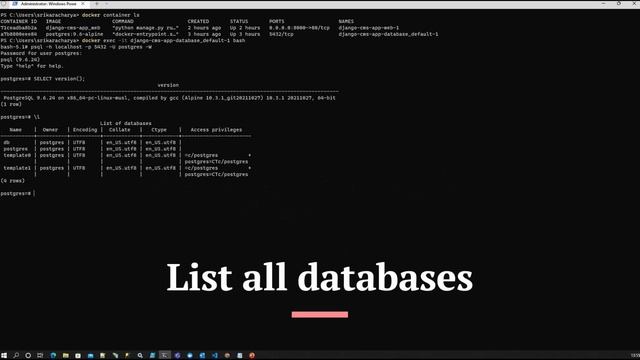This screenshot has width=640, height=360.
Task: Open a new terminal tab with plus
Action: coord(97,4)
